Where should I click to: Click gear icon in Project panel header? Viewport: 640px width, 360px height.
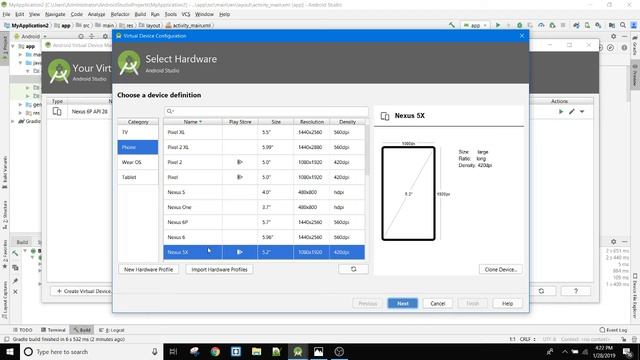[x=105, y=36]
